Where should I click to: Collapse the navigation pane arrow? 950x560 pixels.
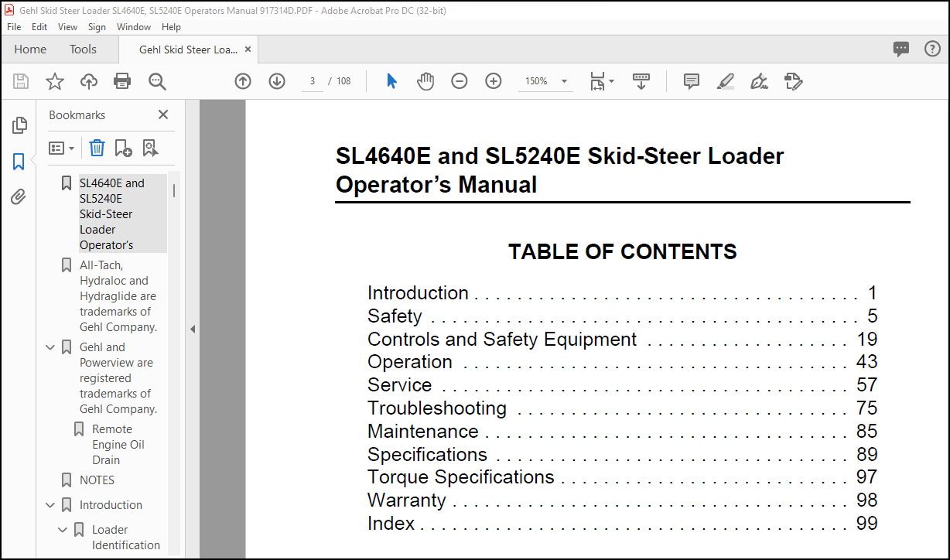coord(193,329)
